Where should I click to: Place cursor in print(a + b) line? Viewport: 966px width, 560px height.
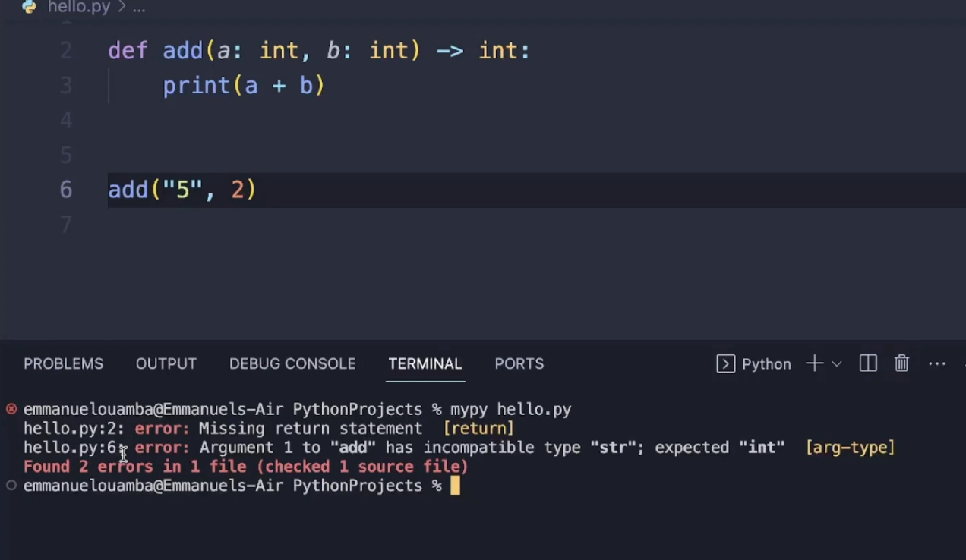tap(243, 86)
